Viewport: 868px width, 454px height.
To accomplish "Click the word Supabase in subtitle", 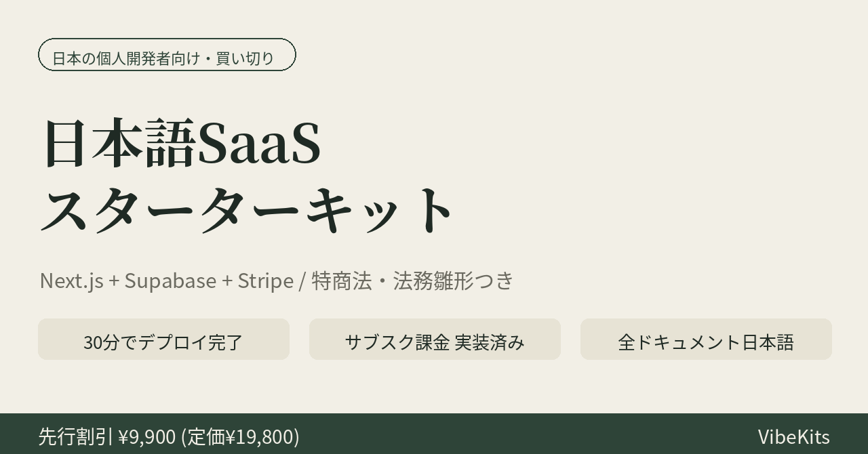I will [x=170, y=281].
